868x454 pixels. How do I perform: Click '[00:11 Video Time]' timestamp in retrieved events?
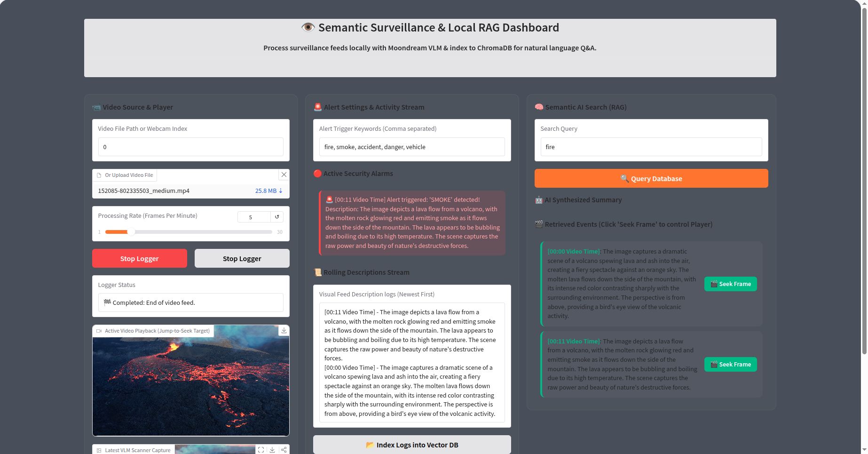coord(574,341)
